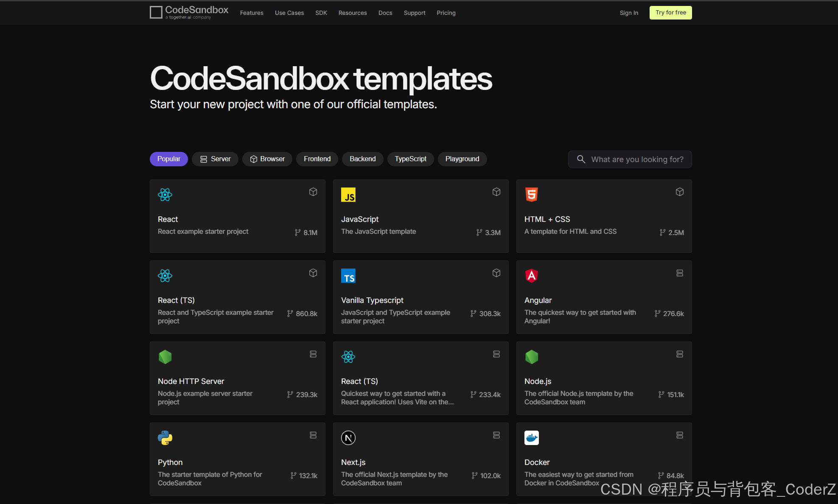Click the blue TS logo icon
The image size is (838, 504).
coord(348,276)
